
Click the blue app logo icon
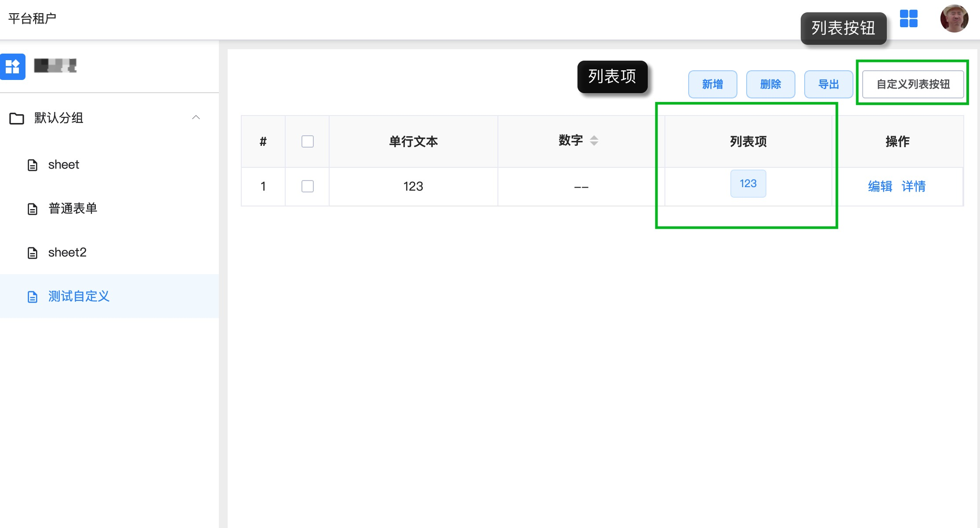[13, 67]
